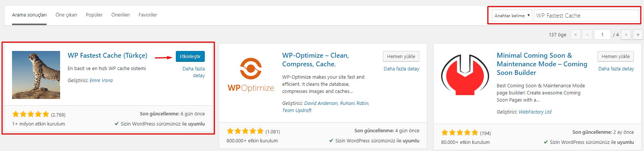Image resolution: width=644 pixels, height=151 pixels.
Task: Open the Anahtar kelime search type dropdown
Action: tap(512, 15)
